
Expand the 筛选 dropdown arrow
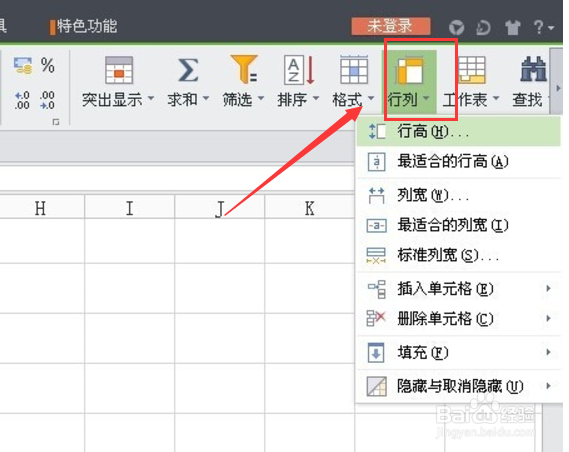(261, 98)
